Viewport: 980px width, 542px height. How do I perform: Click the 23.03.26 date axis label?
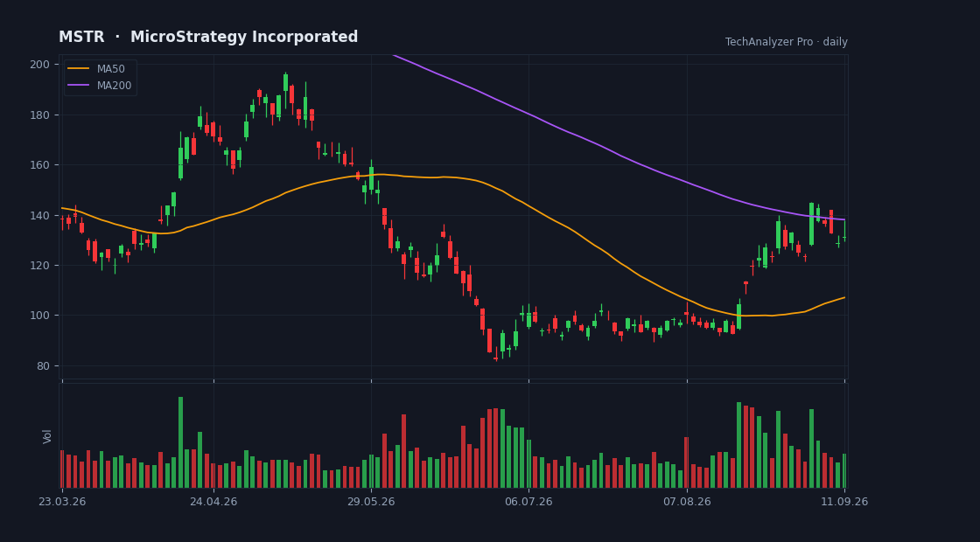(x=62, y=502)
